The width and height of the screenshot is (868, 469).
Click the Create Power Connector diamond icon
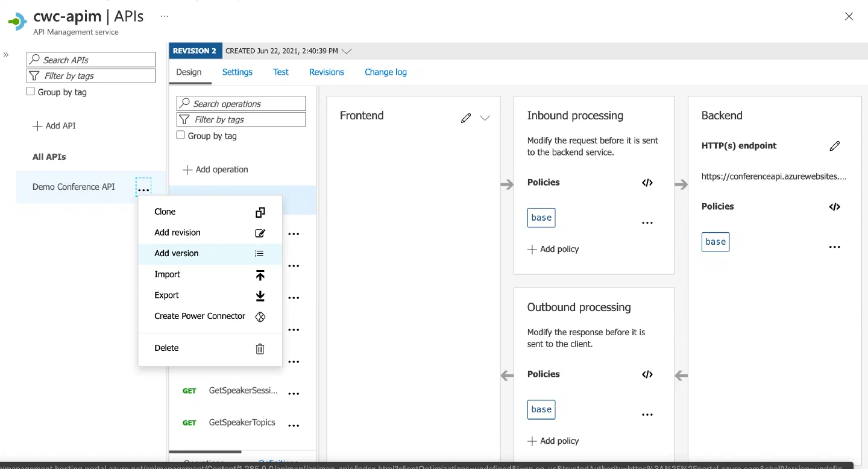coord(260,316)
